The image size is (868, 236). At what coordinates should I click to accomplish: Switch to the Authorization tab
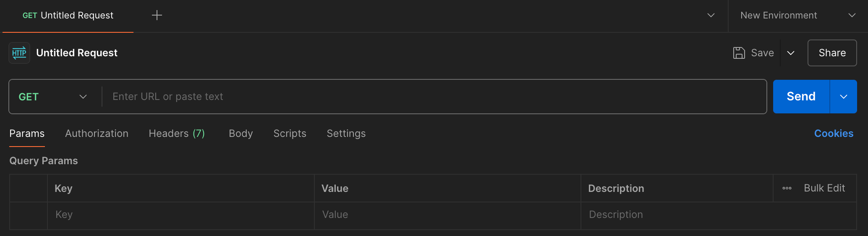click(x=97, y=134)
